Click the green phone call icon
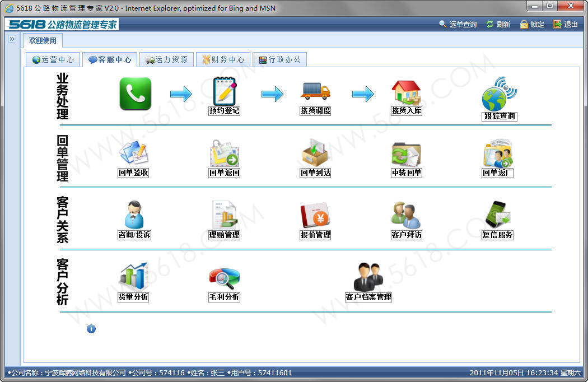Viewport: 588px width, 382px height. pos(136,94)
